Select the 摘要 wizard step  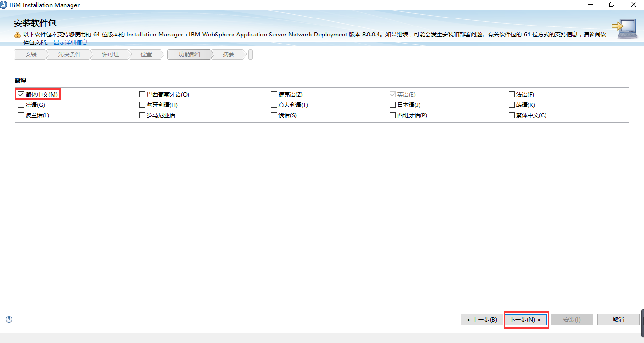229,54
